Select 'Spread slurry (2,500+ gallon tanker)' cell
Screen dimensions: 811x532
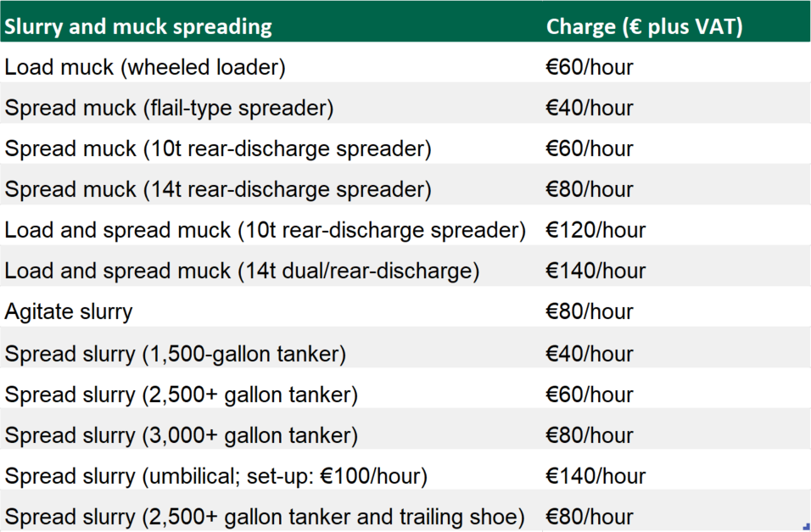pos(182,395)
